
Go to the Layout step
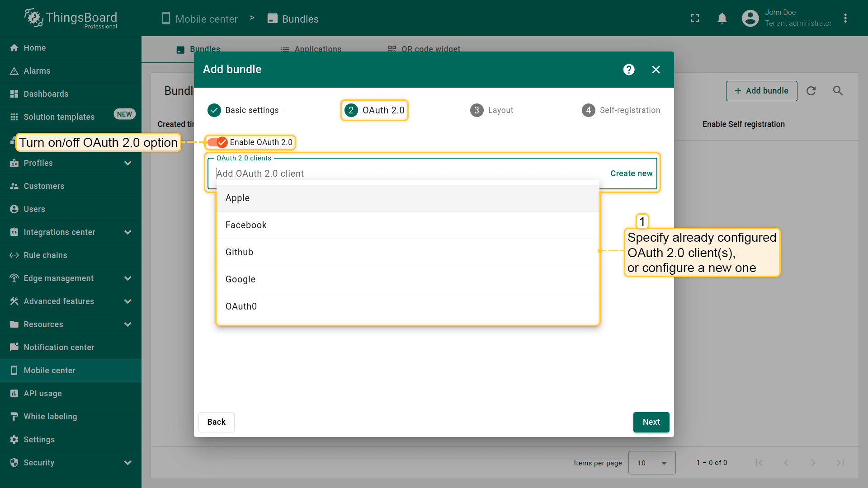(492, 110)
